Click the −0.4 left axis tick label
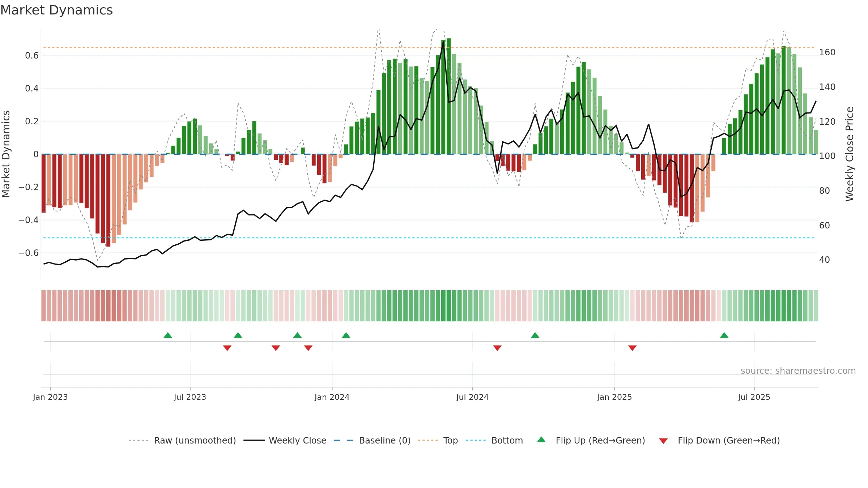 [x=29, y=220]
